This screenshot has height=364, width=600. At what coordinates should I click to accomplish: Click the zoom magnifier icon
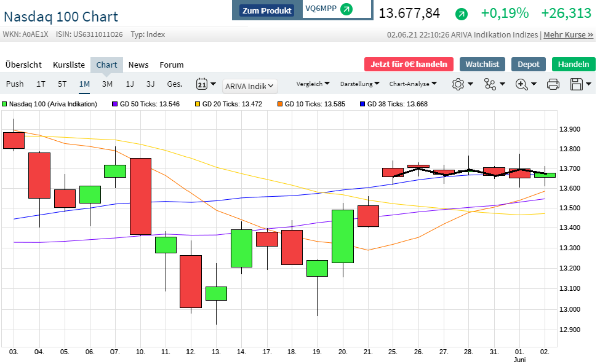(522, 84)
